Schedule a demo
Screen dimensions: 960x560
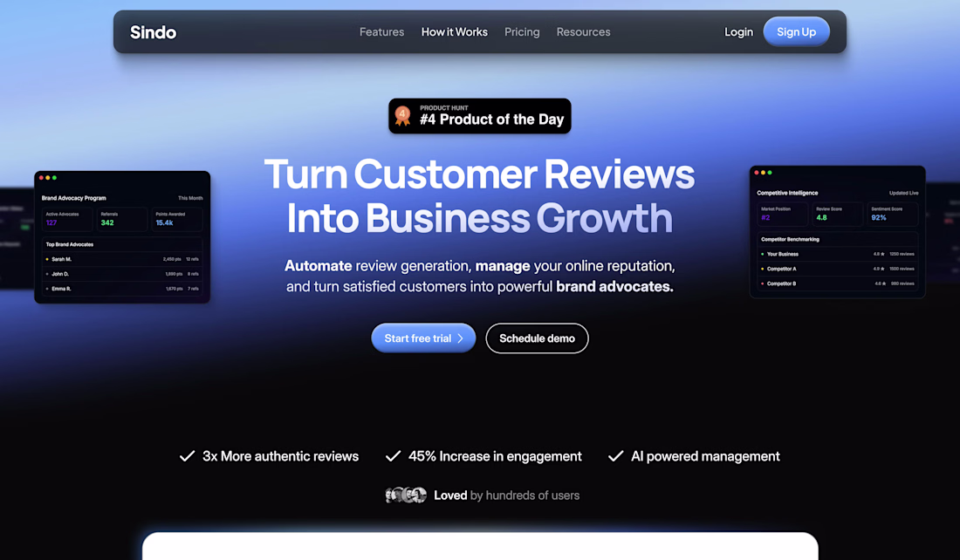537,338
